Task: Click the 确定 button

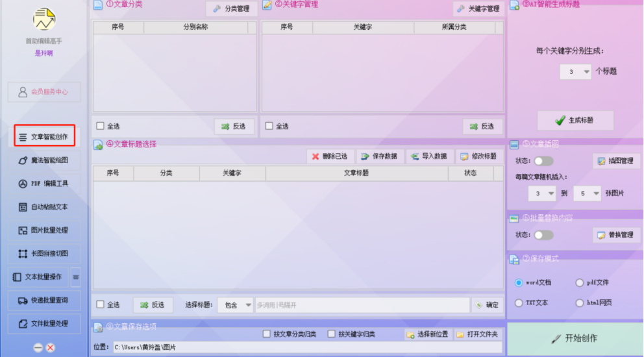Action: coord(487,305)
